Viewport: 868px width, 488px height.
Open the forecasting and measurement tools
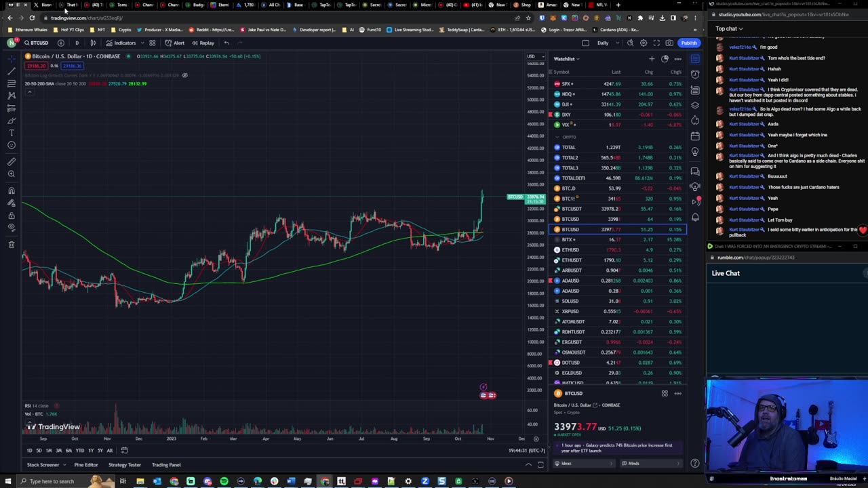(x=12, y=108)
